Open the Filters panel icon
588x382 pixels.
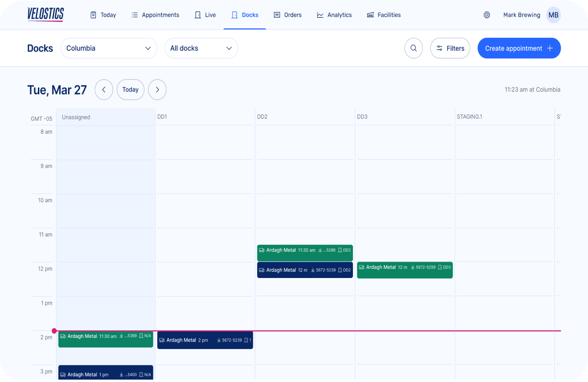pyautogui.click(x=440, y=48)
